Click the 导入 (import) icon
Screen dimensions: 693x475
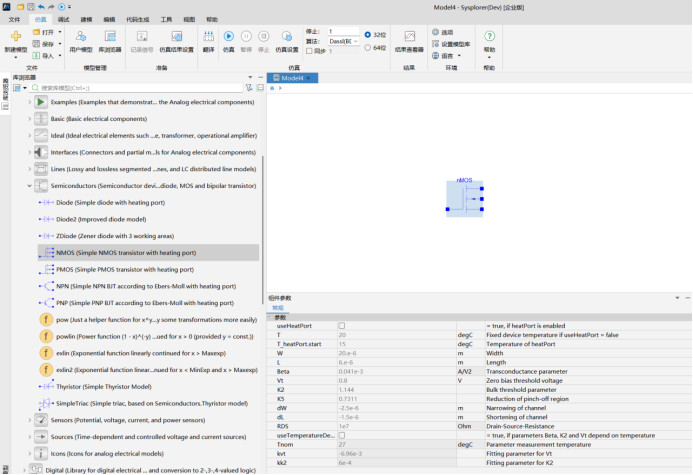click(36, 56)
